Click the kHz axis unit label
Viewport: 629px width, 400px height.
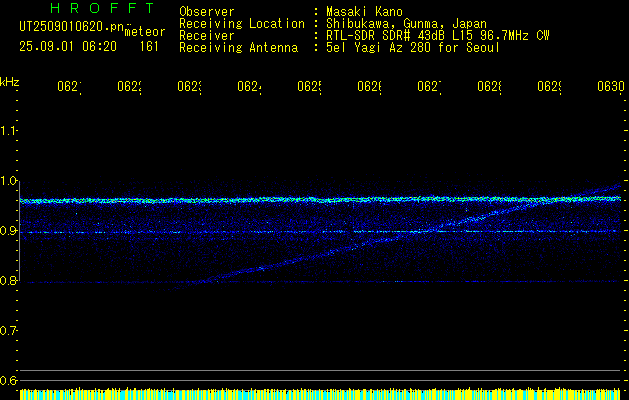[9, 82]
